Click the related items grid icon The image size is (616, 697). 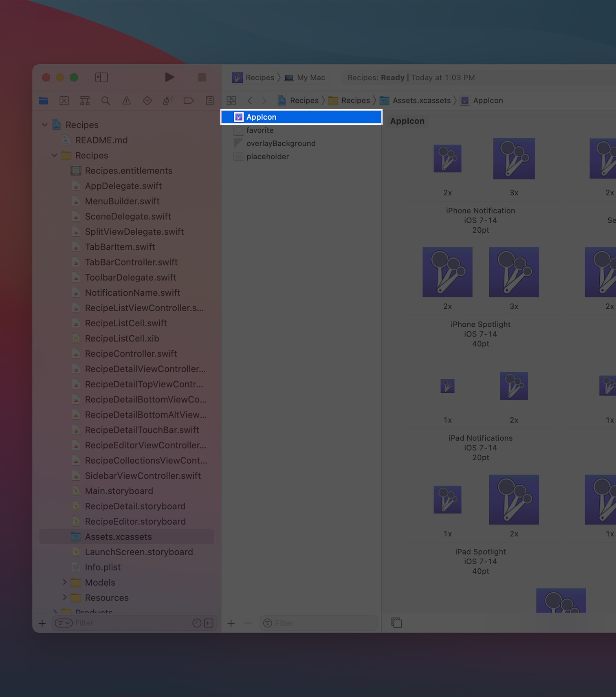[x=231, y=101]
